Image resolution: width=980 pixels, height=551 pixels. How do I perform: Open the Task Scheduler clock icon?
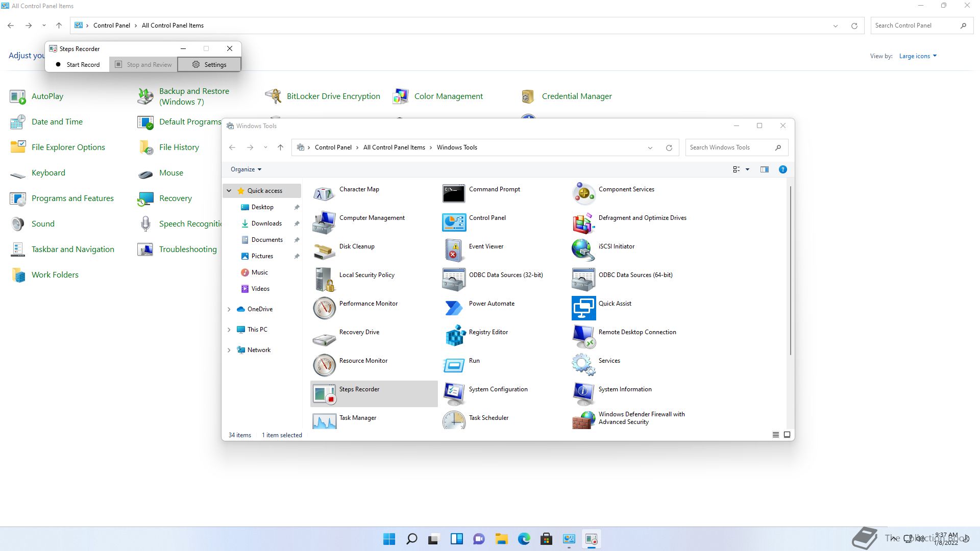[x=453, y=420]
